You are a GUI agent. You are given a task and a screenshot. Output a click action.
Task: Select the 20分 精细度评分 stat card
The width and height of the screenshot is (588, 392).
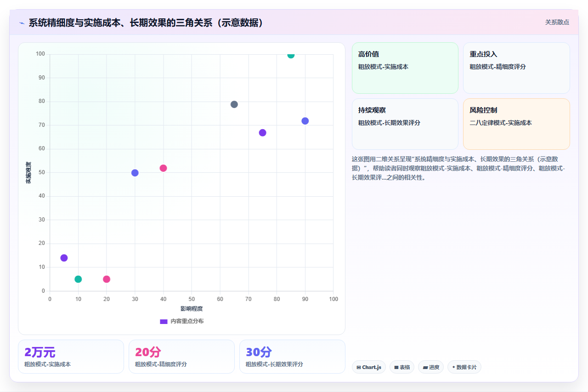[x=181, y=357]
